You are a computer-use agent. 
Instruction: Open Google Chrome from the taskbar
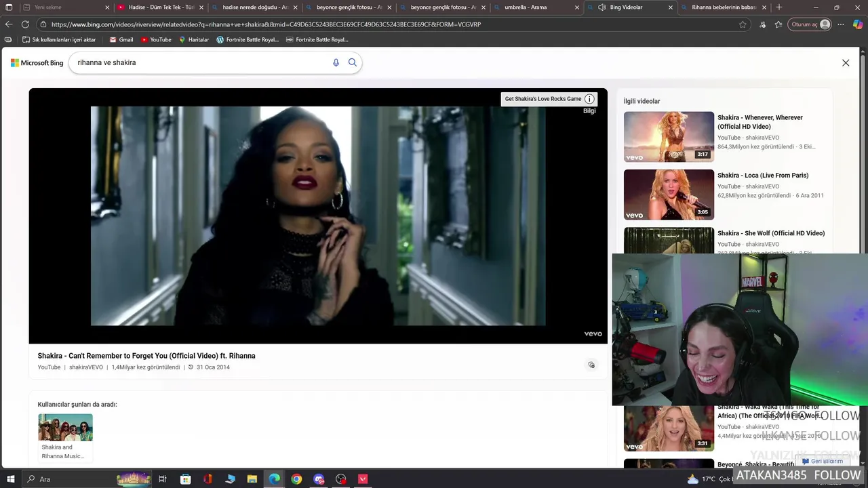[296, 479]
